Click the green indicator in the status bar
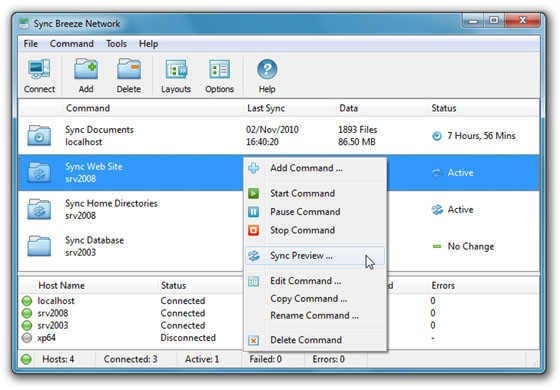 pos(26,359)
